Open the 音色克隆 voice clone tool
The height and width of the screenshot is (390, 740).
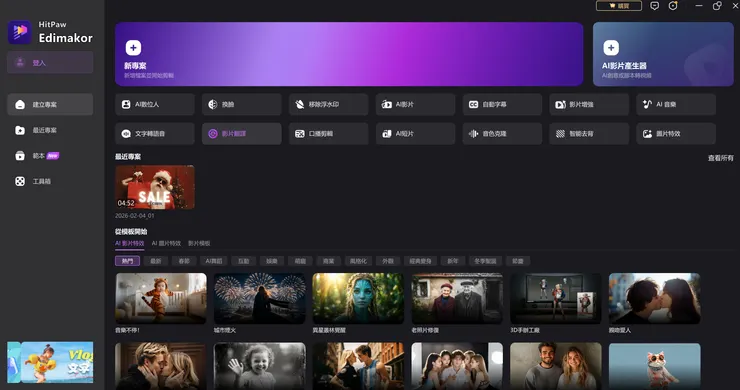[x=502, y=134]
